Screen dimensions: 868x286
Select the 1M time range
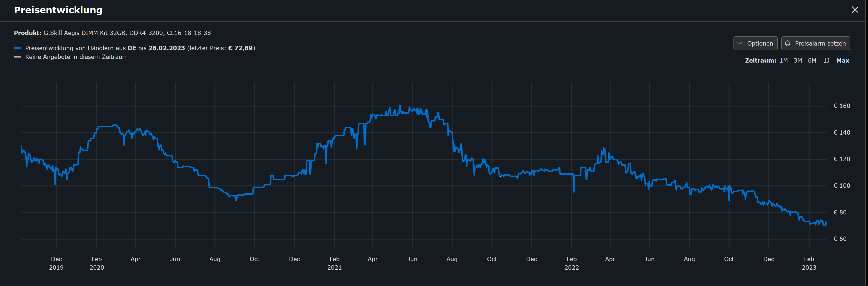(x=783, y=61)
